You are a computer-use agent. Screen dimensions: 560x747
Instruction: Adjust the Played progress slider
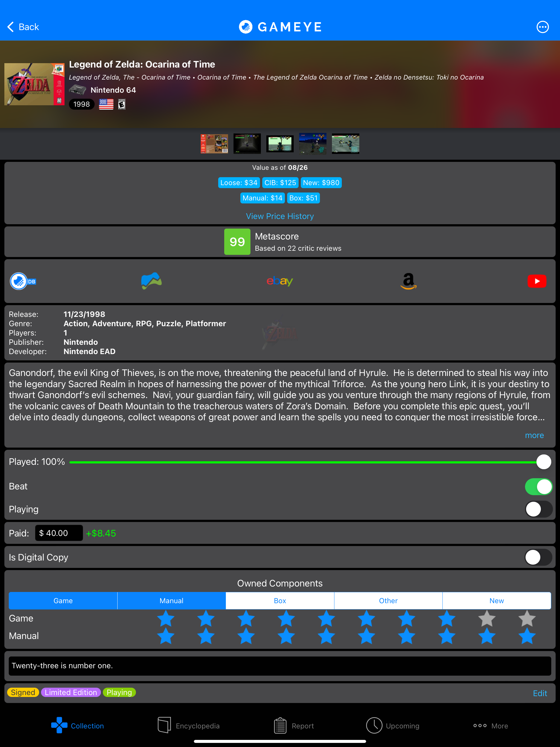tap(543, 462)
